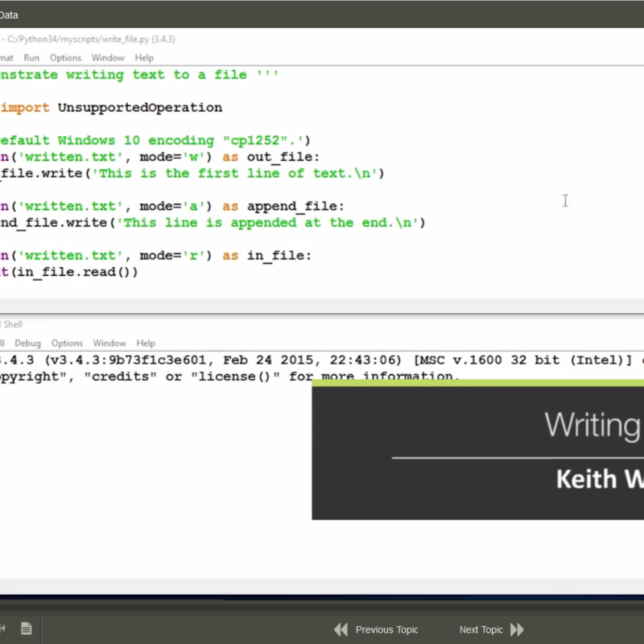Click the v3.4.3:9b73f1c3e601 version string
This screenshot has width=644, height=644.
coord(130,360)
